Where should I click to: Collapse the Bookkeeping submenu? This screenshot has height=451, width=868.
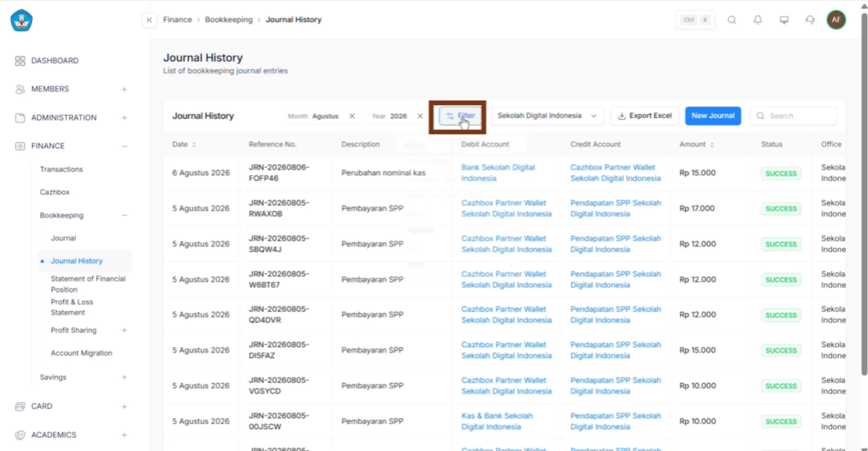[x=124, y=215]
